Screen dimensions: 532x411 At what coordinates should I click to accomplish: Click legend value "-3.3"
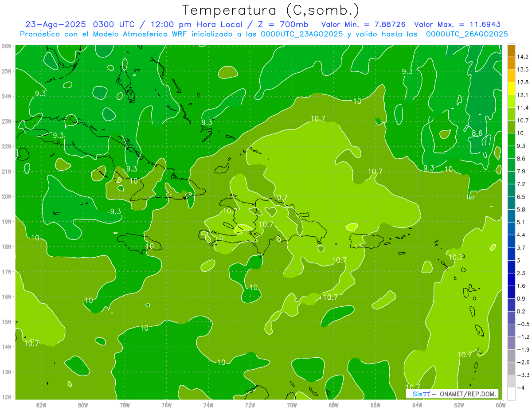[x=522, y=375]
